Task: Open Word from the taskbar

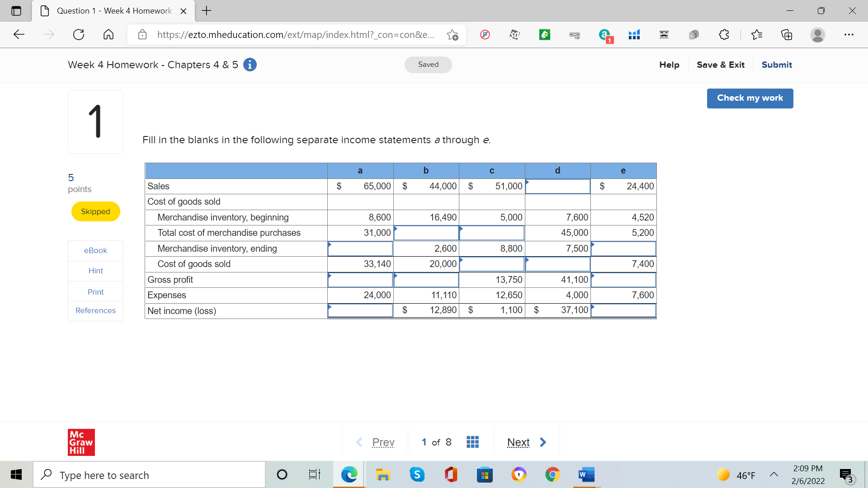Action: pyautogui.click(x=586, y=475)
